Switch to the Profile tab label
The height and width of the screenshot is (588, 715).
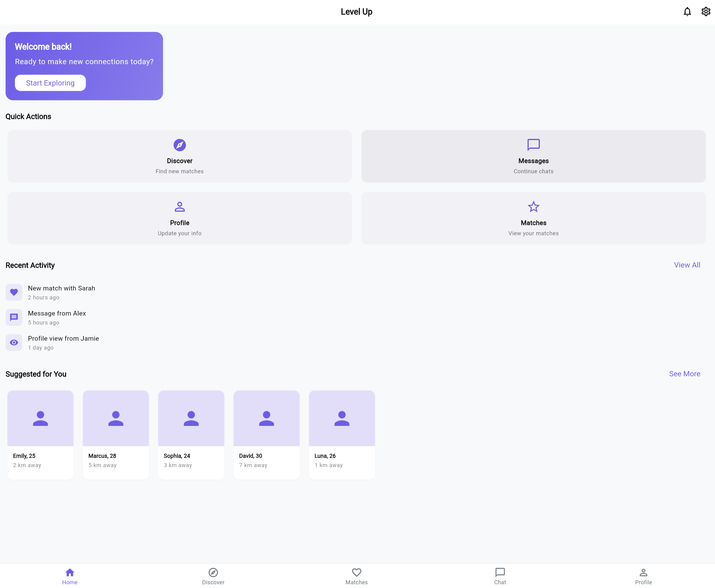pyautogui.click(x=643, y=582)
